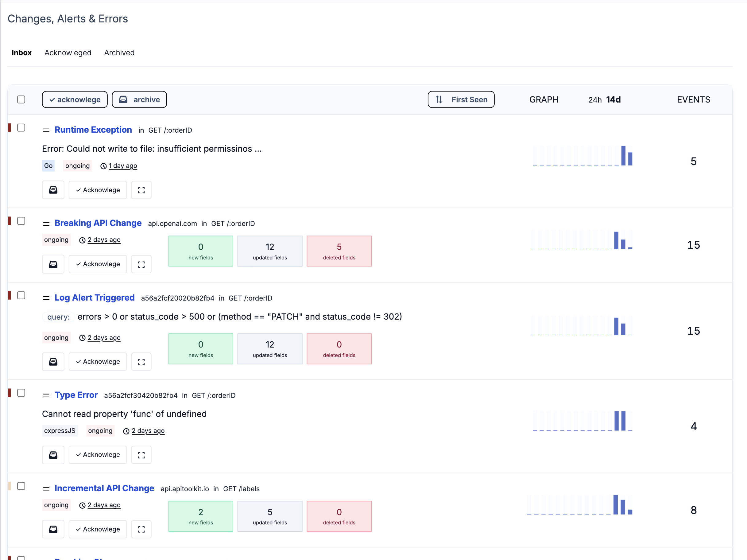Switch to the Acknowleged tab

tap(68, 52)
